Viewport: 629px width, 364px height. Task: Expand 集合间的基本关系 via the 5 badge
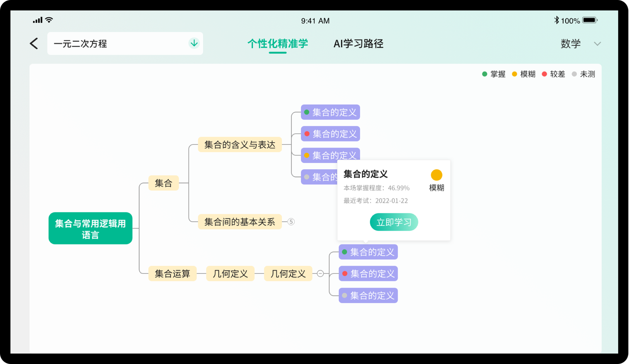coord(291,222)
